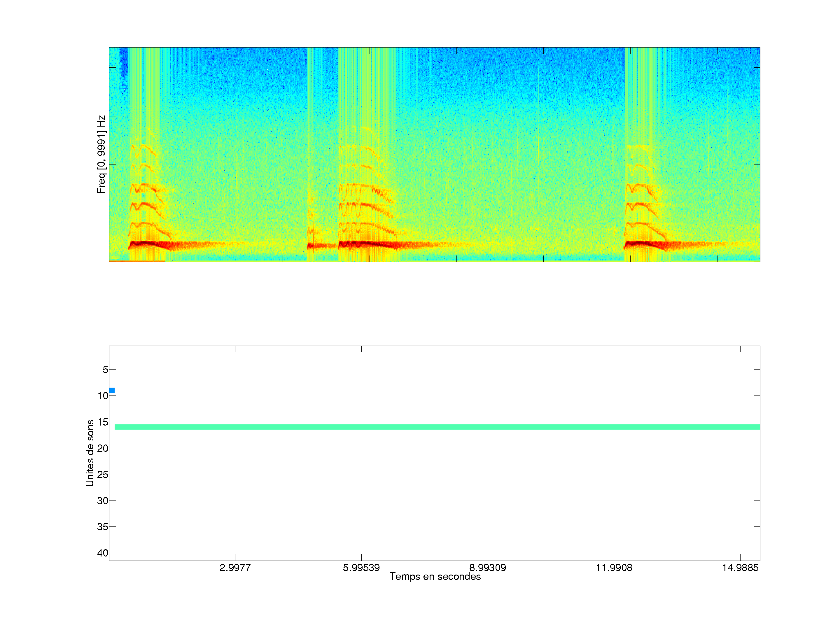
Task: Click the 11.9908 time tick label
Action: click(x=614, y=568)
